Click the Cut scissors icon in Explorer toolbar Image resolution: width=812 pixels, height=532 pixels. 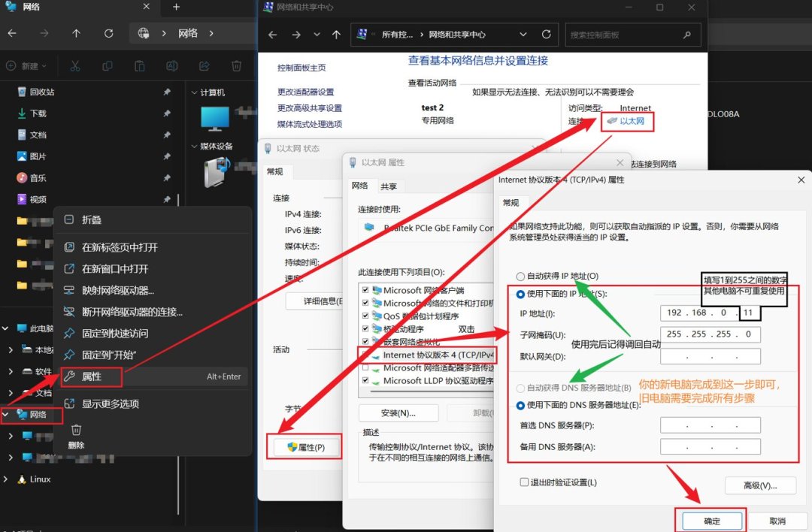[x=75, y=65]
